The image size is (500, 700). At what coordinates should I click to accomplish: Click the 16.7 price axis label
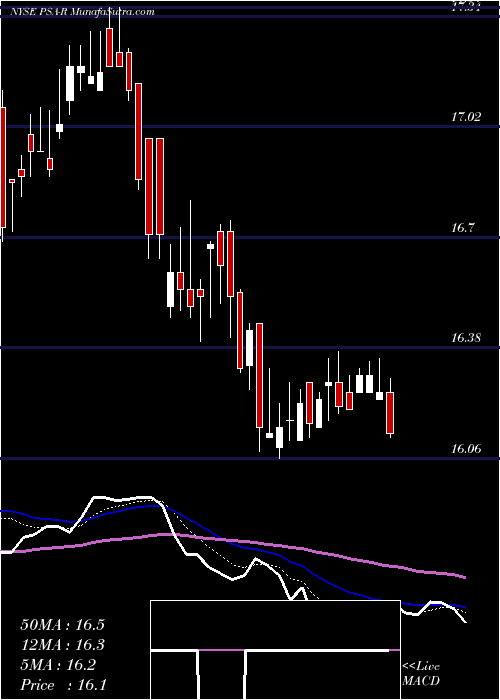point(464,229)
